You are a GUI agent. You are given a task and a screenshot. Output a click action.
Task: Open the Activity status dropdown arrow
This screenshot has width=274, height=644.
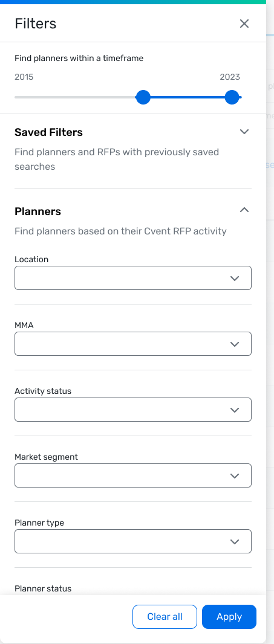[x=235, y=410]
